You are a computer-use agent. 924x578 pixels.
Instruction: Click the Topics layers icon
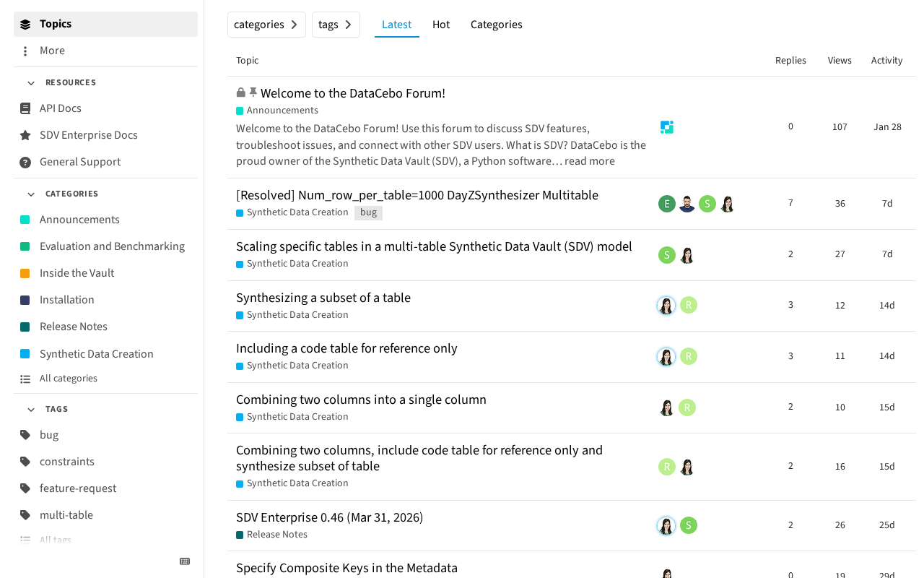(25, 24)
